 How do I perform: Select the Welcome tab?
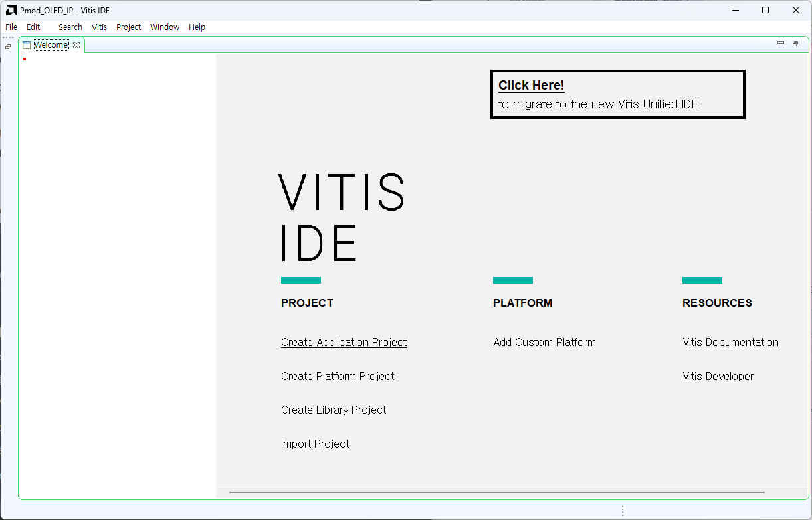click(51, 45)
